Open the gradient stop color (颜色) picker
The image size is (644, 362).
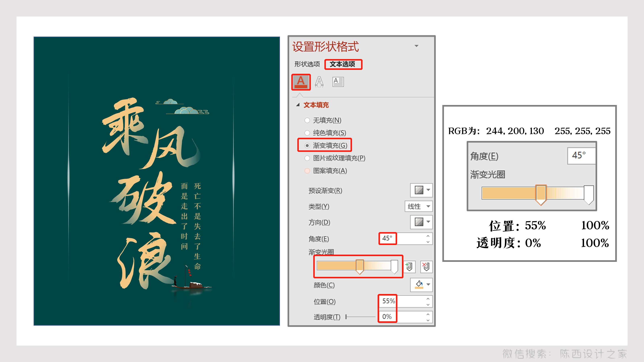(421, 285)
